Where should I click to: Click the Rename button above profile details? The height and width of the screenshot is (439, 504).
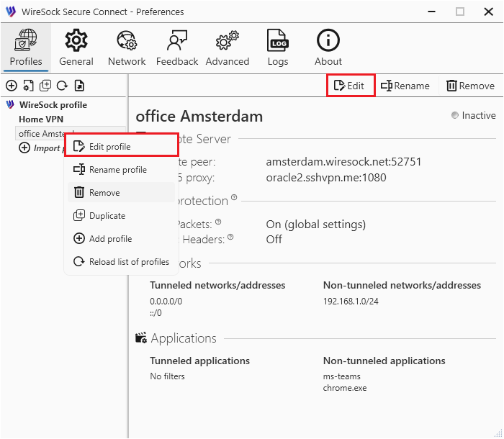[405, 86]
